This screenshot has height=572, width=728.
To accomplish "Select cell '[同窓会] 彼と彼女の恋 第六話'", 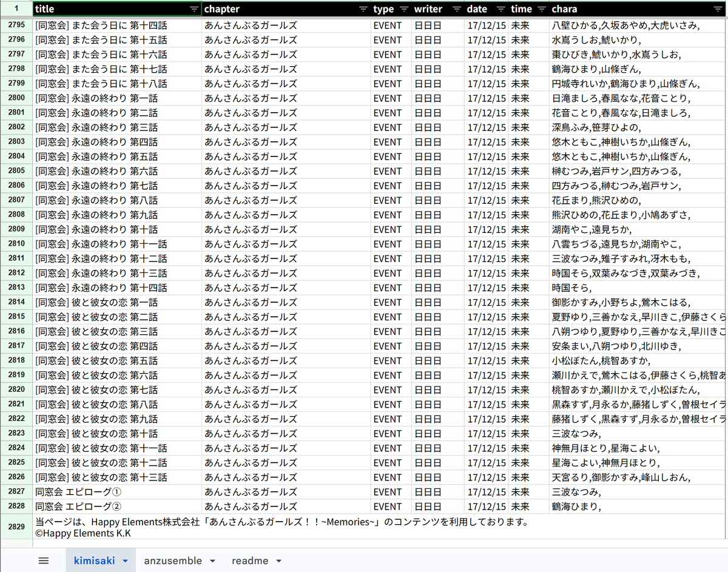I will [x=117, y=375].
